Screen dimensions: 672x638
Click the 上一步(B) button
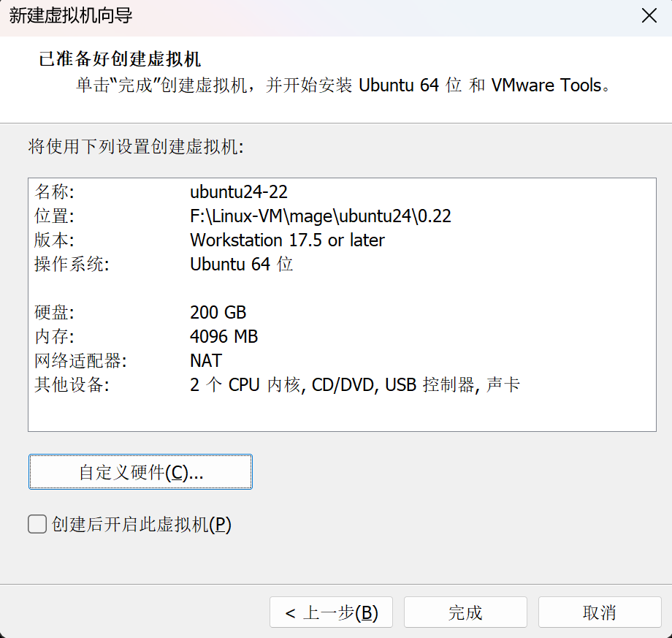tap(330, 612)
